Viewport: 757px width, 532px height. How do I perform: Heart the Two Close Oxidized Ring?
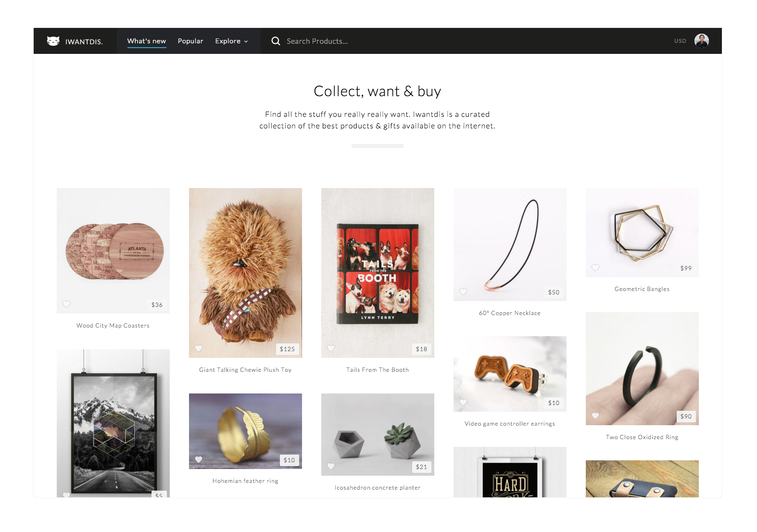[x=595, y=416]
